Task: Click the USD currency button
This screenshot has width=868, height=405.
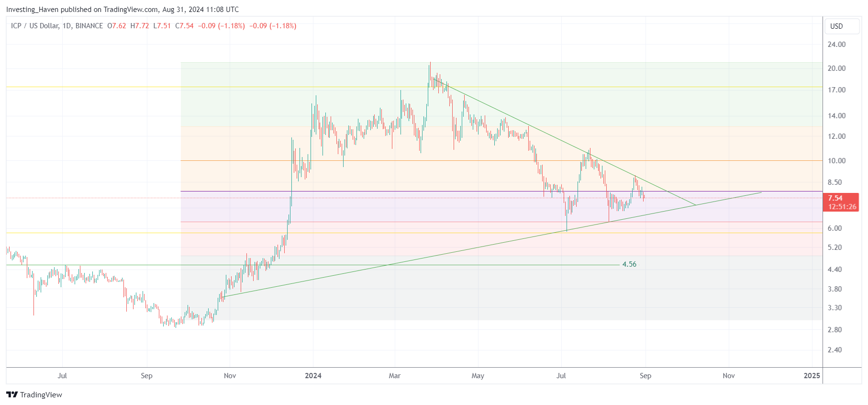Action: click(842, 26)
